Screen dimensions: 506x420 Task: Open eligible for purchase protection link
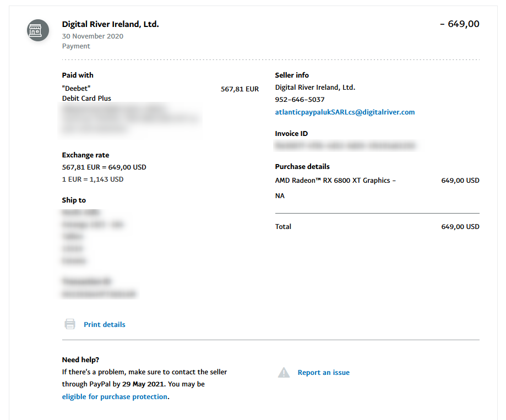coord(115,396)
